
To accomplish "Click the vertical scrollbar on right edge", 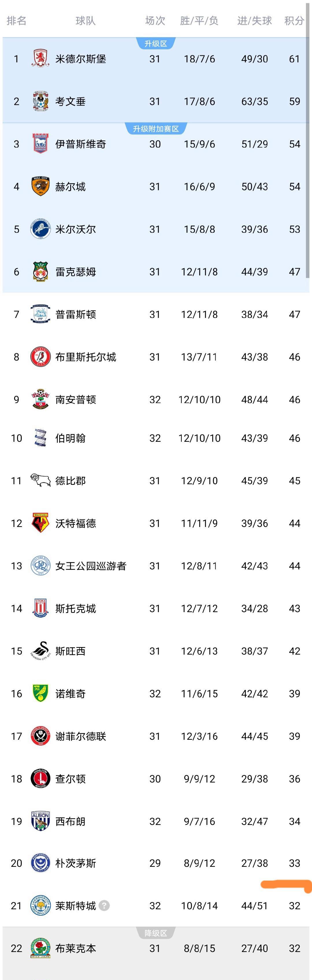I will coord(307,141).
